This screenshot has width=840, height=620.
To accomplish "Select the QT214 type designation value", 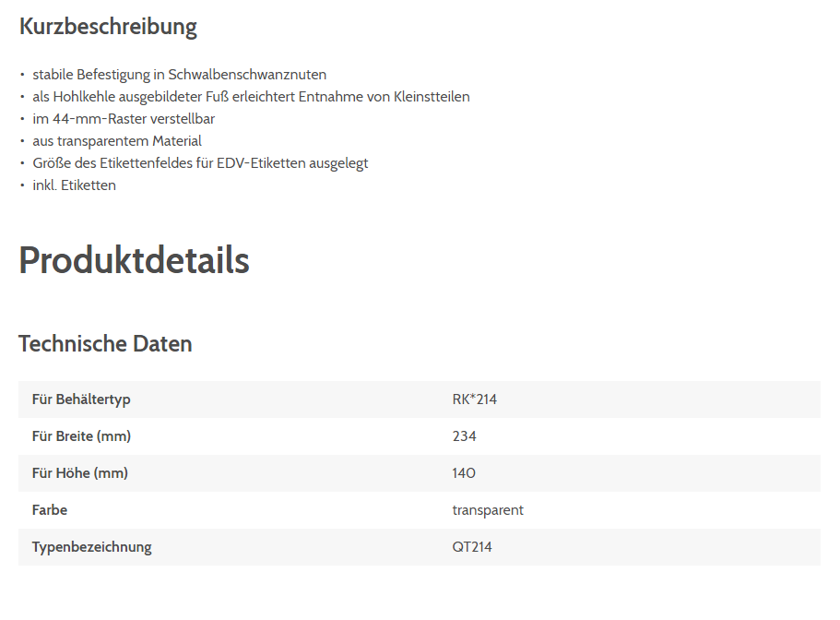I will tap(472, 547).
